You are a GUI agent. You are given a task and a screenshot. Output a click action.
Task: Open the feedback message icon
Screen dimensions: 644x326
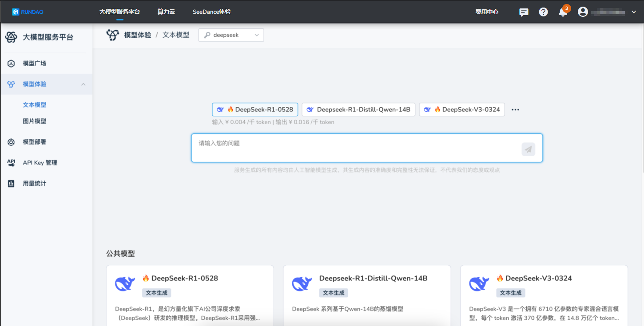click(524, 12)
